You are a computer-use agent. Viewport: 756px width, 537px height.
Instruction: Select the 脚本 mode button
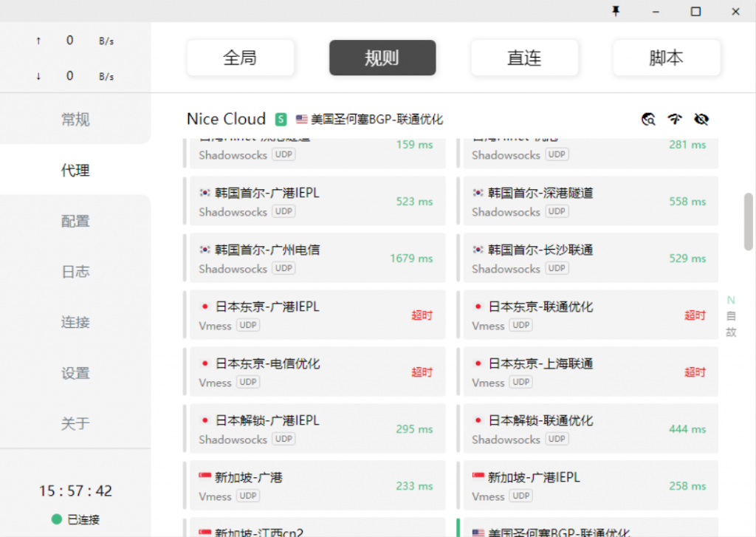tap(666, 58)
